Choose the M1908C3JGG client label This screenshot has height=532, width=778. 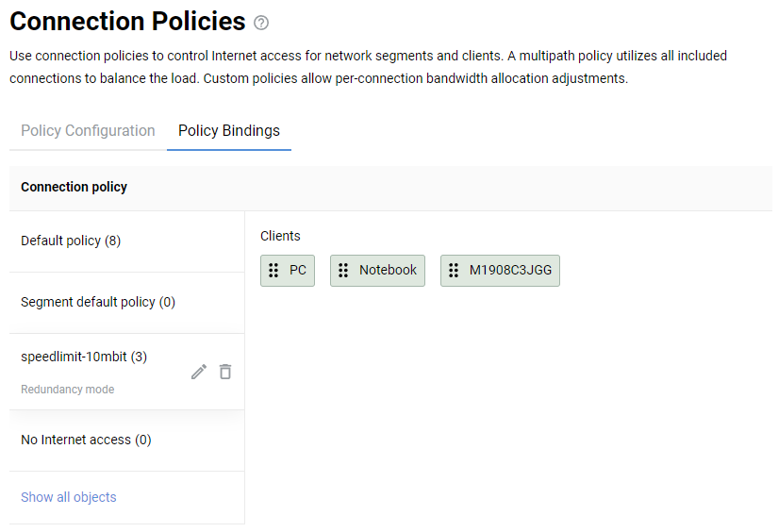pyautogui.click(x=510, y=270)
